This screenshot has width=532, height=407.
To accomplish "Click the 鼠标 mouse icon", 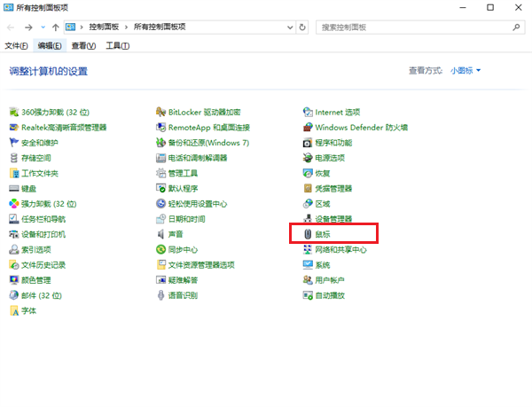I will pyautogui.click(x=308, y=234).
